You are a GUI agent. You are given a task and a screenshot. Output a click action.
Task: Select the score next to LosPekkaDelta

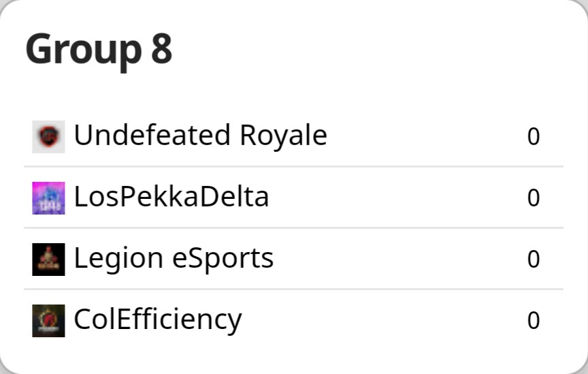point(534,198)
